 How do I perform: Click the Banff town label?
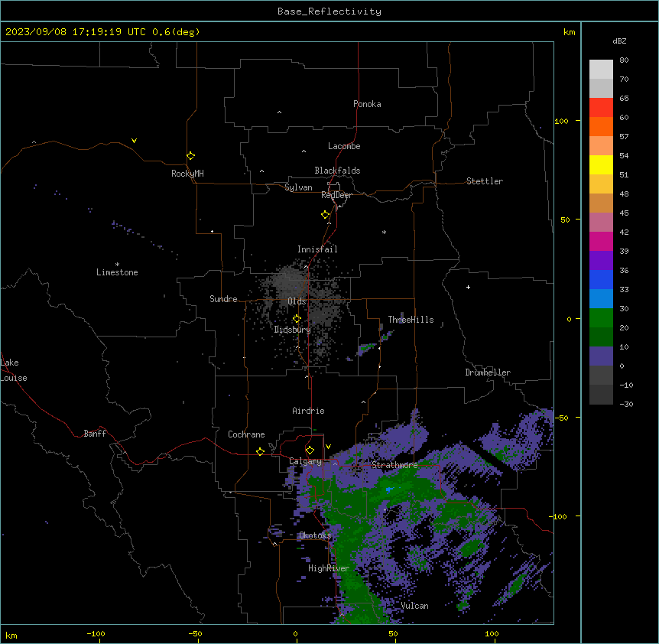point(95,434)
